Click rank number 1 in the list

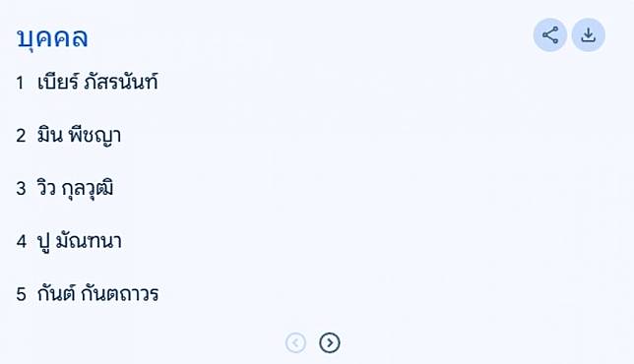(x=21, y=83)
